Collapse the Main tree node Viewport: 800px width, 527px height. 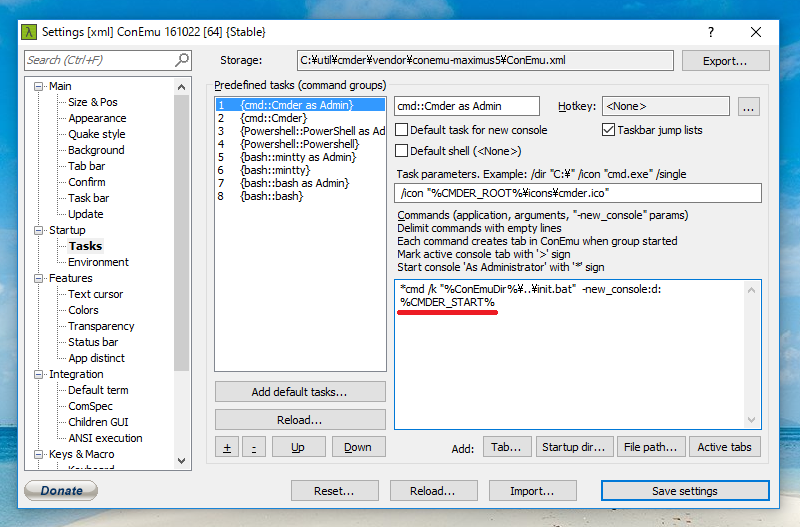pos(38,86)
